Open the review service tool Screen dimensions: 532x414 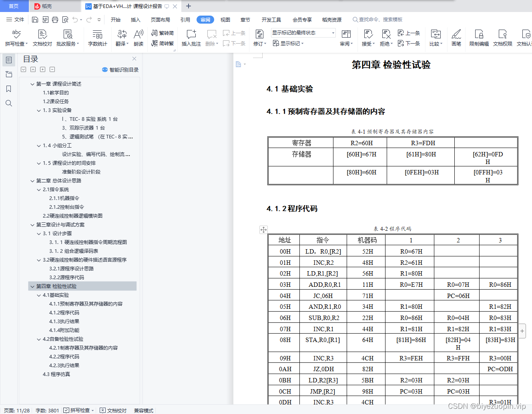pyautogui.click(x=68, y=38)
